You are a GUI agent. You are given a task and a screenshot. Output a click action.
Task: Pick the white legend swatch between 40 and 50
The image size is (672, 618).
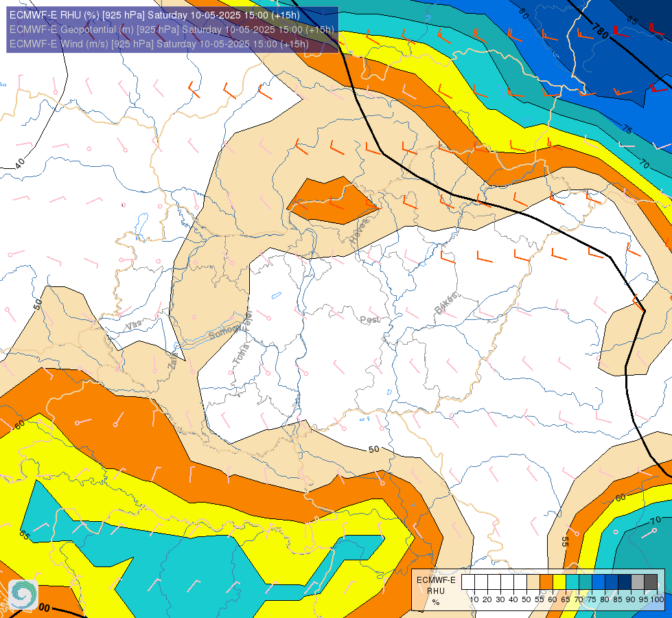coord(520,582)
